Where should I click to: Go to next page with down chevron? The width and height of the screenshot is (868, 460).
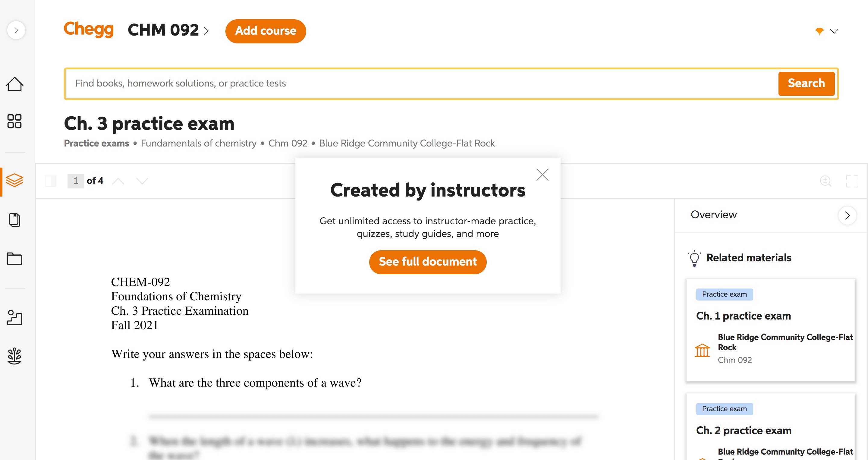(x=142, y=181)
